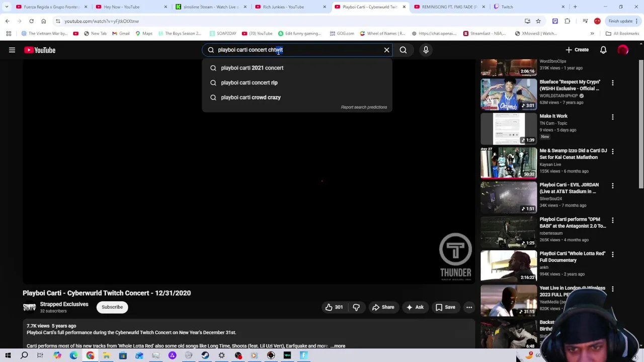Open Microsoft Edge from the taskbar

73,355
